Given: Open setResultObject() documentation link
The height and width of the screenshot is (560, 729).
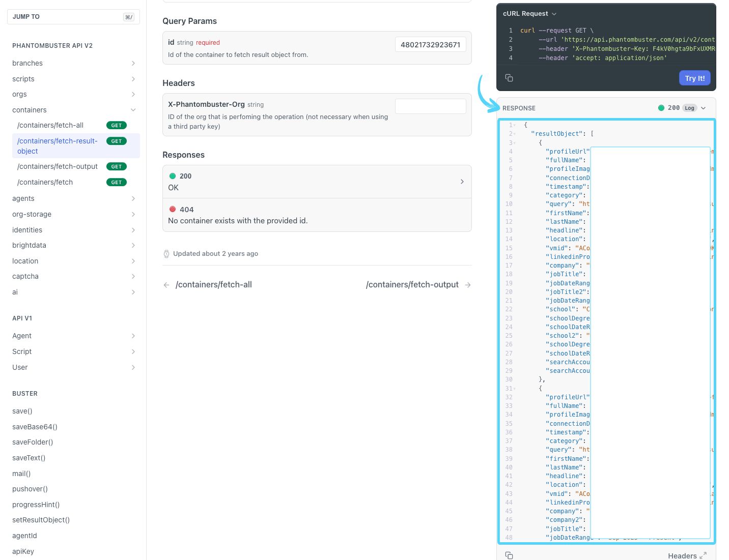Looking at the screenshot, I should (41, 520).
